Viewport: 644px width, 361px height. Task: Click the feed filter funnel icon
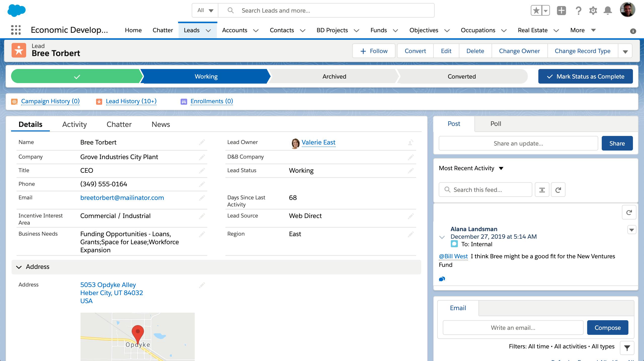click(x=627, y=348)
